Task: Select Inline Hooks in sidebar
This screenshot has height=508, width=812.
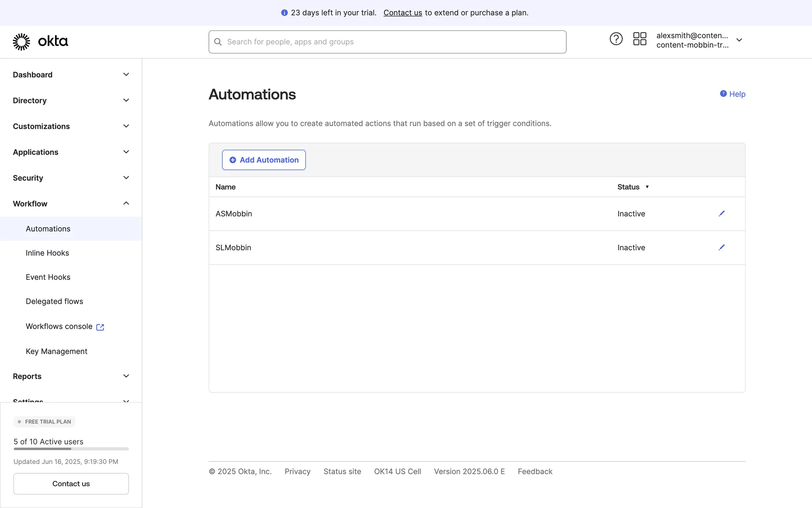Action: coord(47,253)
